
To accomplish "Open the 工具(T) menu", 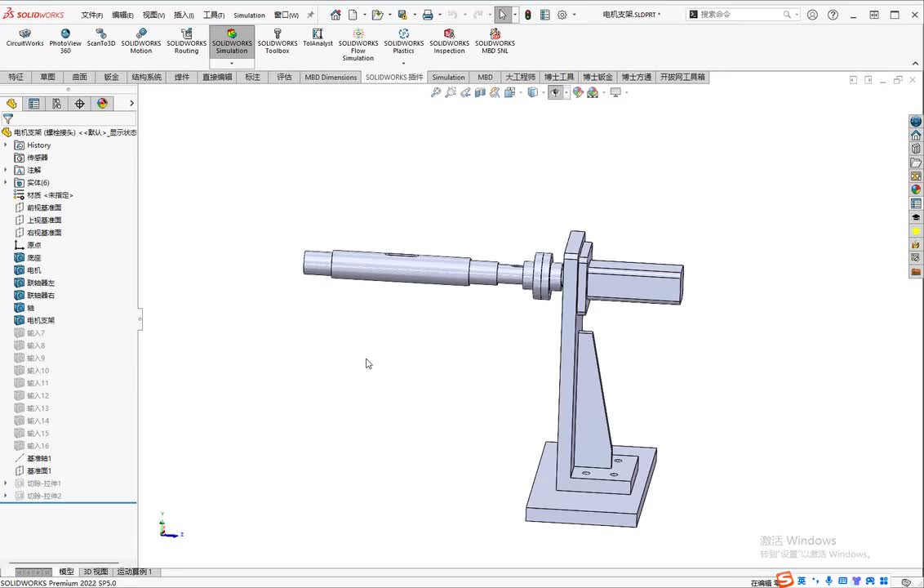I will (x=214, y=16).
